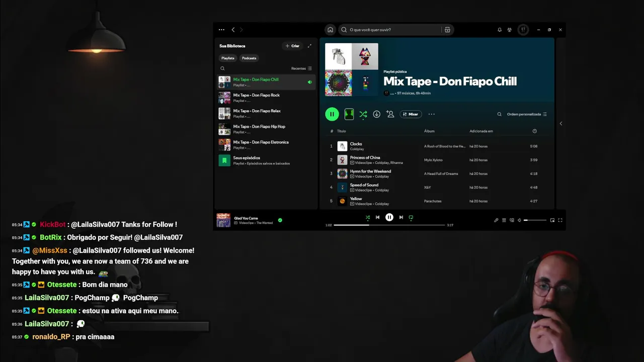The height and width of the screenshot is (362, 644).
Task: Open the Ordem personalizada dropdown
Action: pyautogui.click(x=527, y=114)
